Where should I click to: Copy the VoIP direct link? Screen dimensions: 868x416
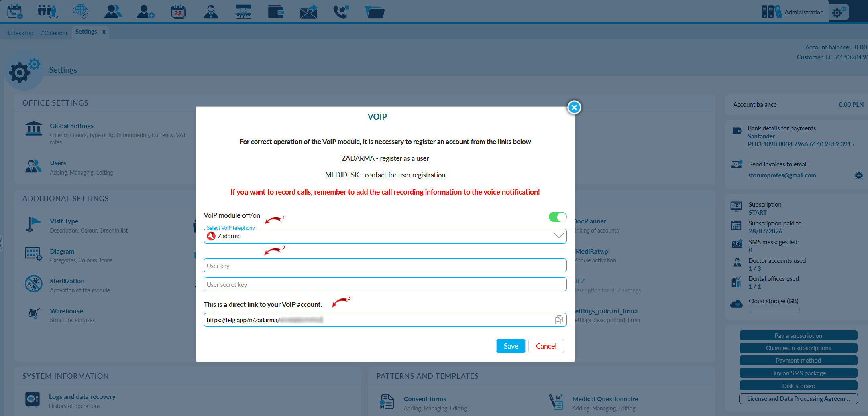559,320
